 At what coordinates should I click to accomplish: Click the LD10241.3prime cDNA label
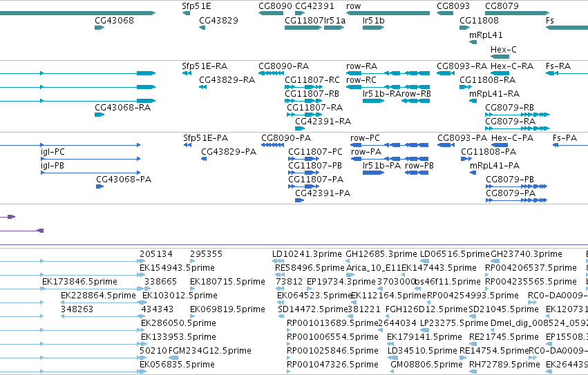(307, 254)
